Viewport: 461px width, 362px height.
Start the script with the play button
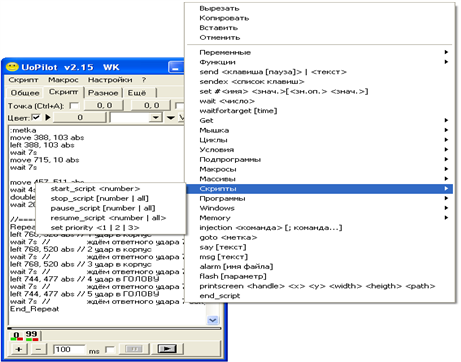tap(167, 349)
